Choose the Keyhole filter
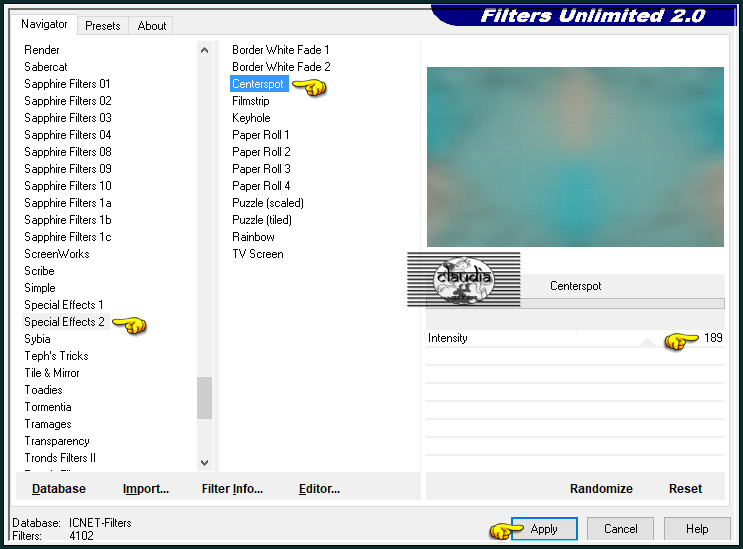Viewport: 743px width, 549px height. pyautogui.click(x=251, y=118)
